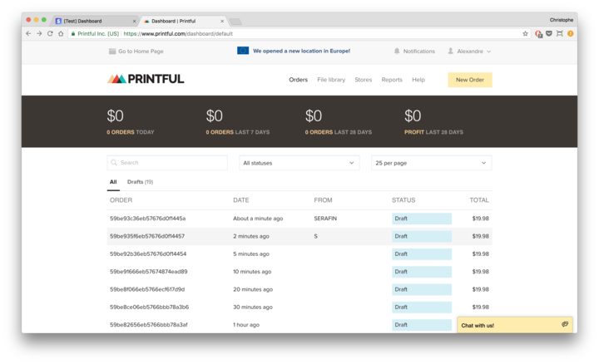Click $19.98 total of 5 minutes ago order
The image size is (599, 364).
click(x=480, y=253)
